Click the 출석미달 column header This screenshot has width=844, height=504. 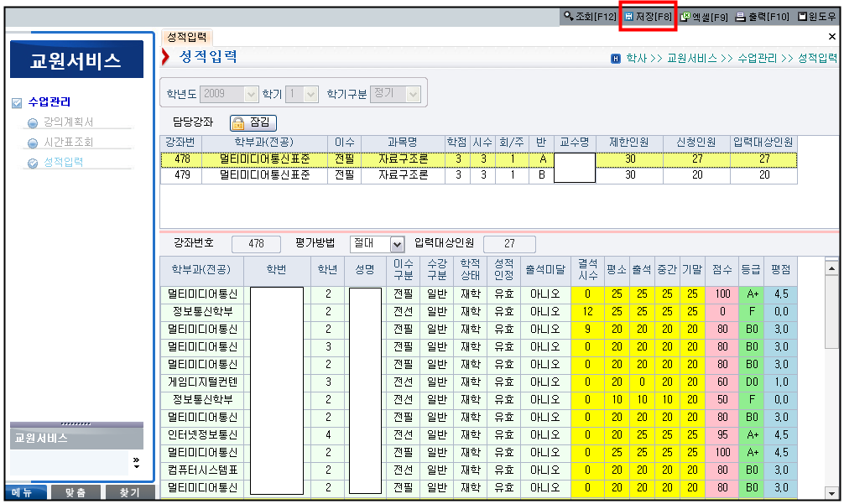coord(545,270)
